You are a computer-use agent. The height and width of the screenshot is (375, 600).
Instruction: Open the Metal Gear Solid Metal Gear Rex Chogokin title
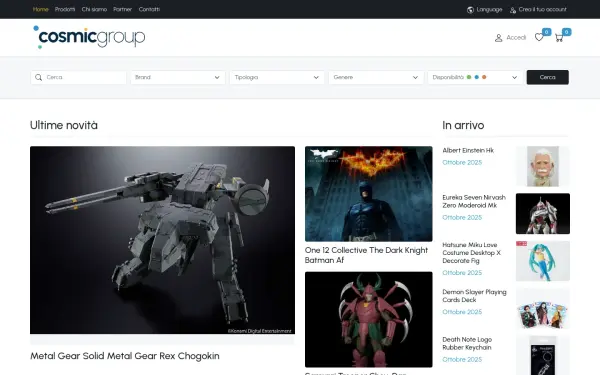tap(125, 356)
